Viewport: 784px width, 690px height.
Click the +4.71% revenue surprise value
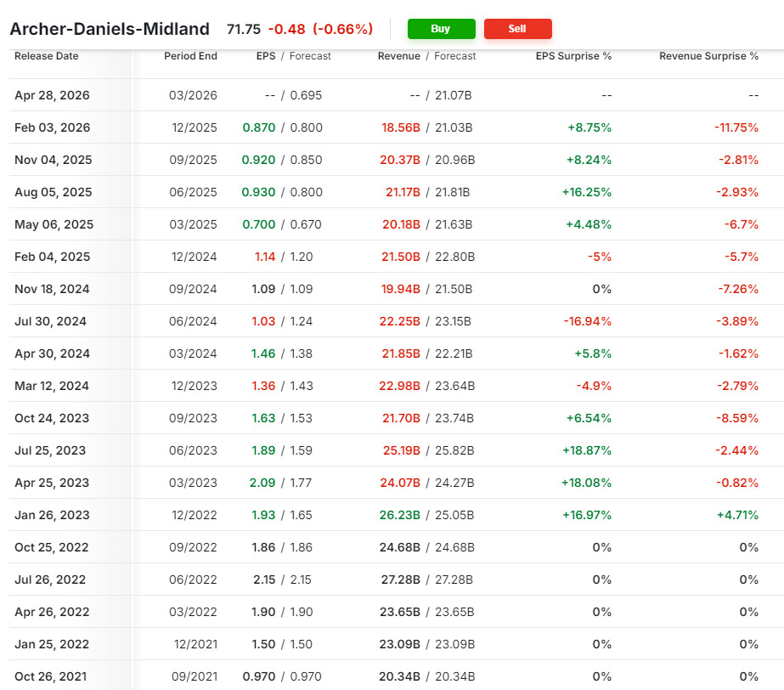click(x=738, y=515)
